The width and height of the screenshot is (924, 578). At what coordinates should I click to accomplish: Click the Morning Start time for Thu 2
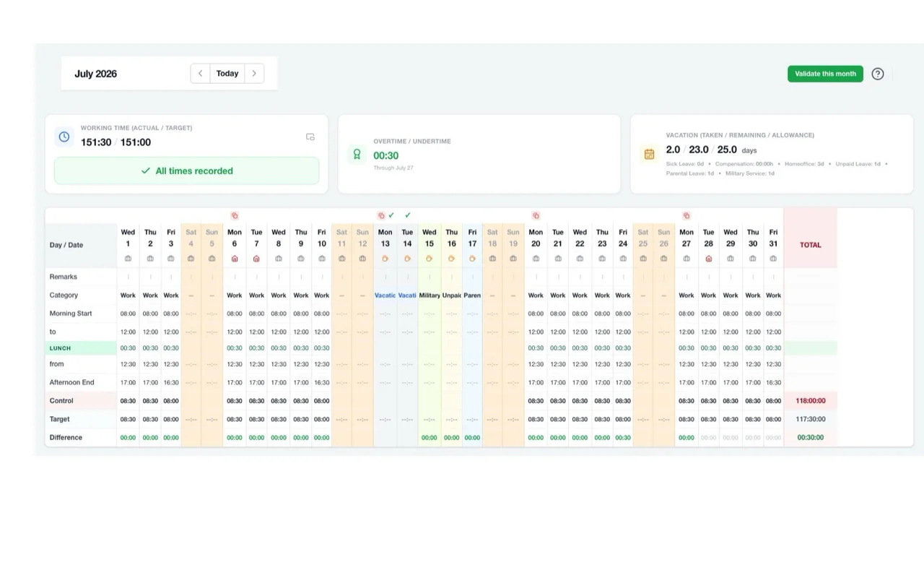(x=150, y=314)
